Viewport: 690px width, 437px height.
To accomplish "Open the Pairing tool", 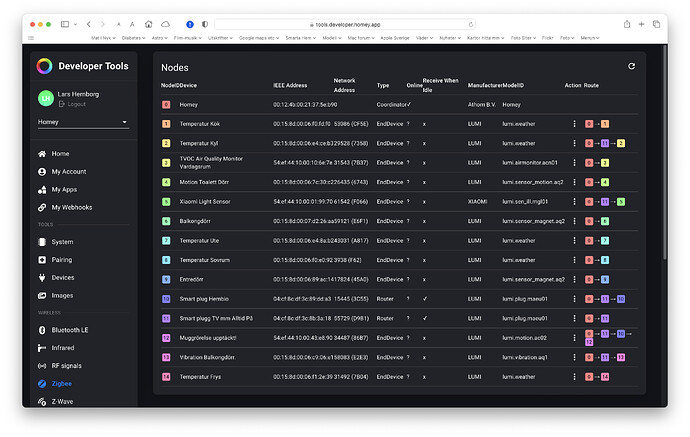I will [62, 260].
